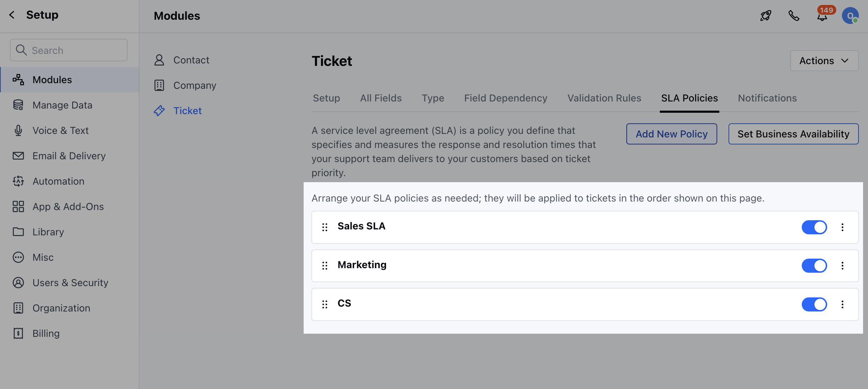This screenshot has width=868, height=389.
Task: Click the rocket icon in header
Action: tap(766, 16)
